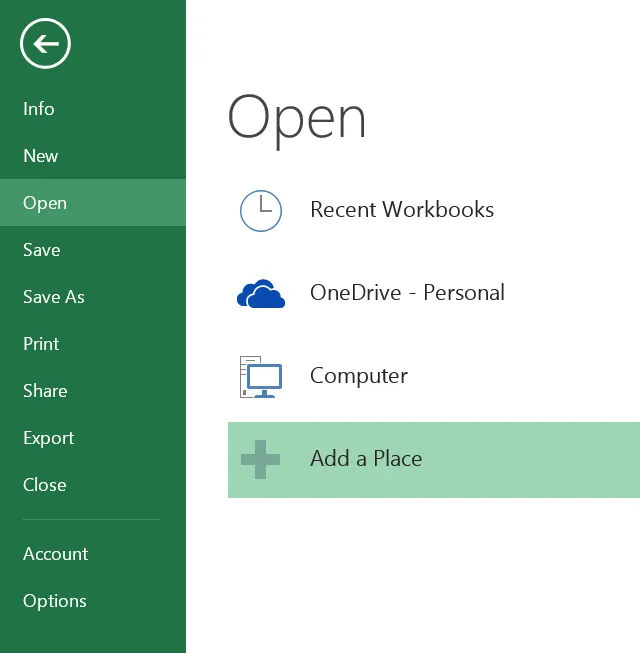Open the Export page
Viewport: 640px width, 653px height.
(x=49, y=438)
